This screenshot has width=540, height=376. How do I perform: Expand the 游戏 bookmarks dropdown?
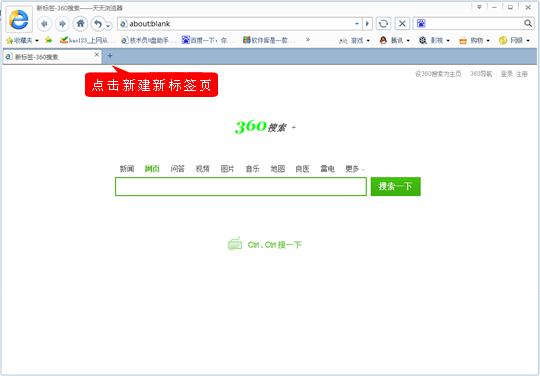click(x=354, y=41)
